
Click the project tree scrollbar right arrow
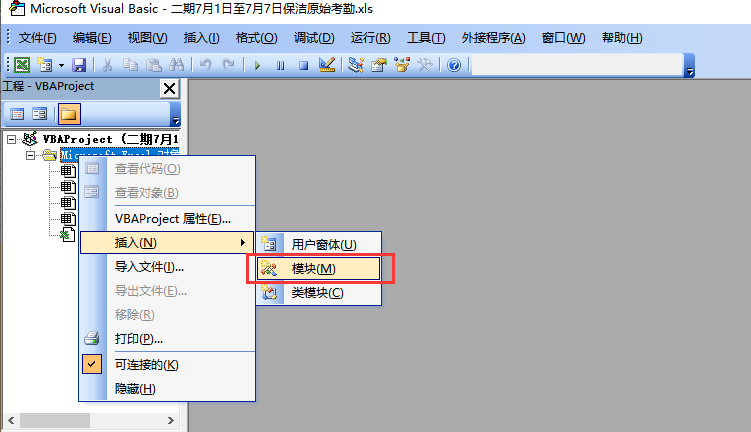click(x=171, y=421)
